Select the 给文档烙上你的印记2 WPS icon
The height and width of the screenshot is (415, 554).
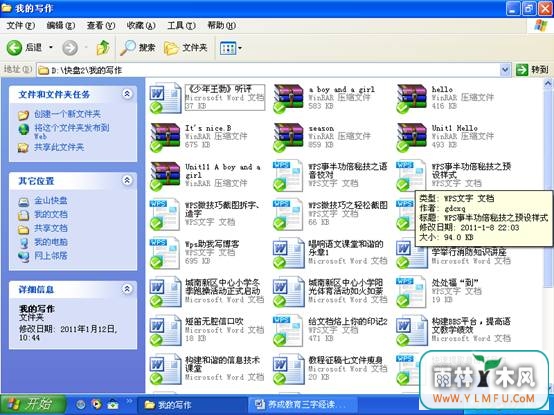click(288, 331)
